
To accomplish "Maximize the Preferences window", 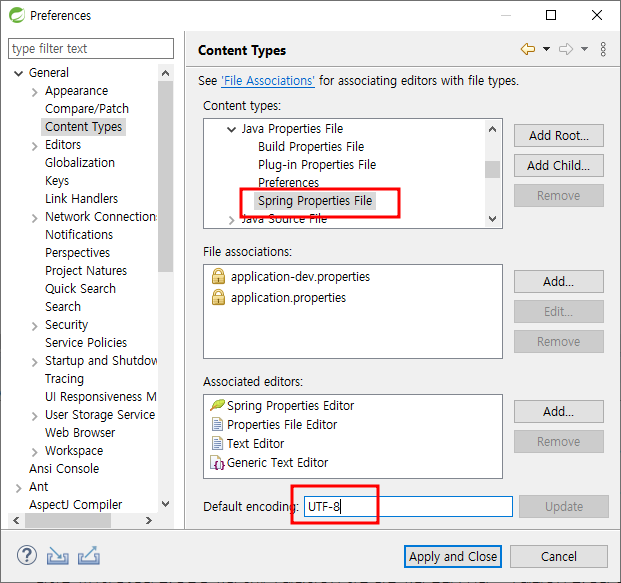I will pyautogui.click(x=551, y=15).
